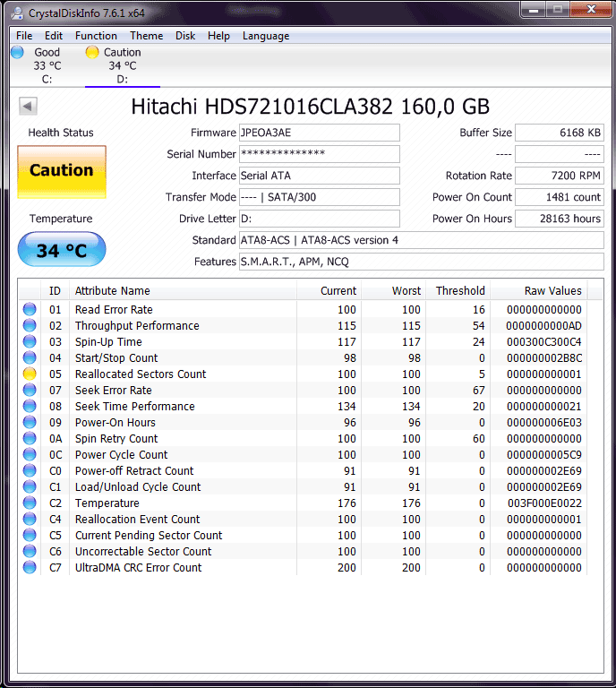Click status icon of Power Cycle Count row

click(x=30, y=454)
